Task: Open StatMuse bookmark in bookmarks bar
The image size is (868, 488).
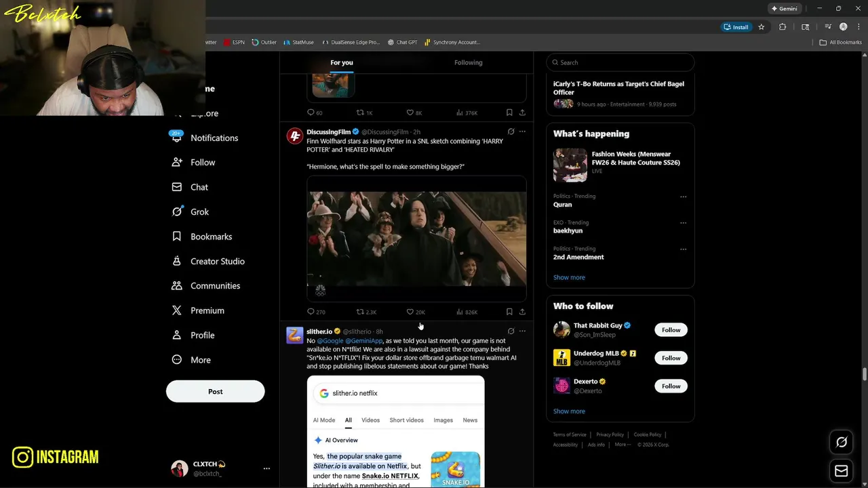Action: [298, 42]
